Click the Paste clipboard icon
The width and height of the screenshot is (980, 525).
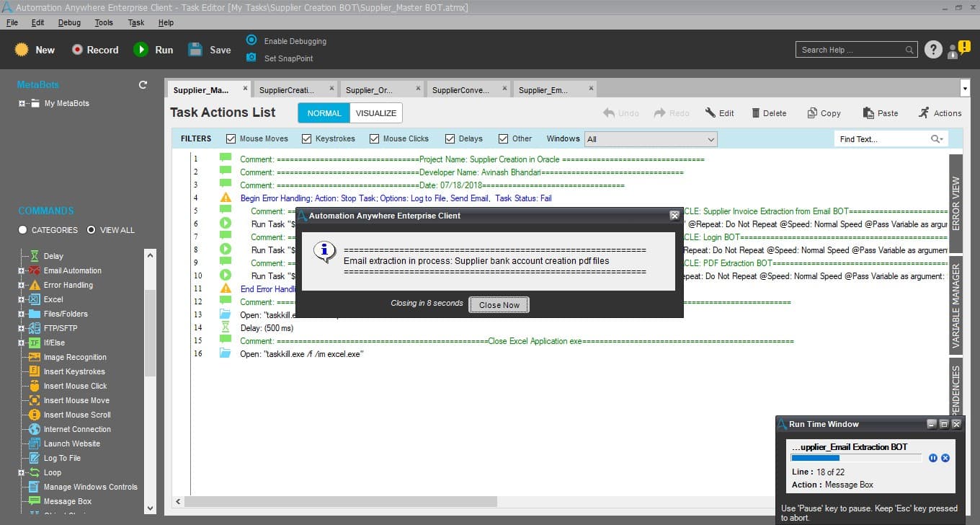pyautogui.click(x=868, y=113)
